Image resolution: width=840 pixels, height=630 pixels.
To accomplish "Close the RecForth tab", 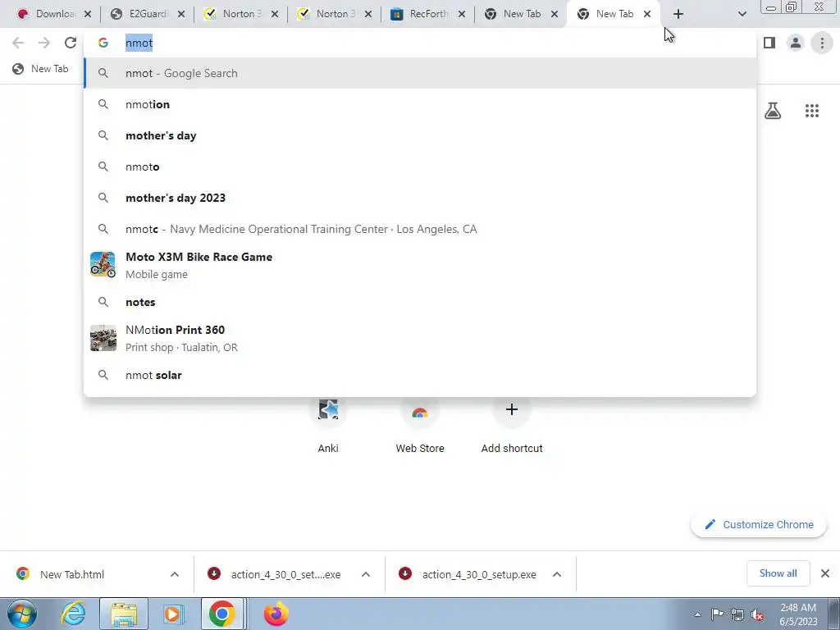I will coord(461,15).
